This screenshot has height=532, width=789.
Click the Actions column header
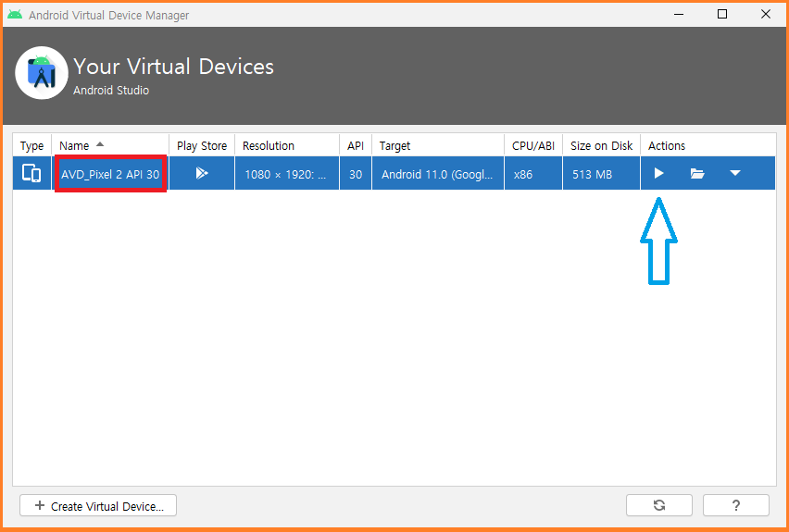[x=708, y=145]
